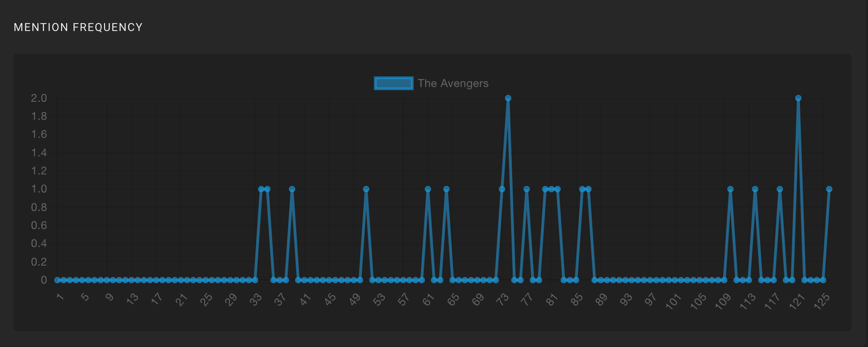This screenshot has height=347, width=868.
Task: Click the 0.6 y-axis label
Action: (x=39, y=225)
